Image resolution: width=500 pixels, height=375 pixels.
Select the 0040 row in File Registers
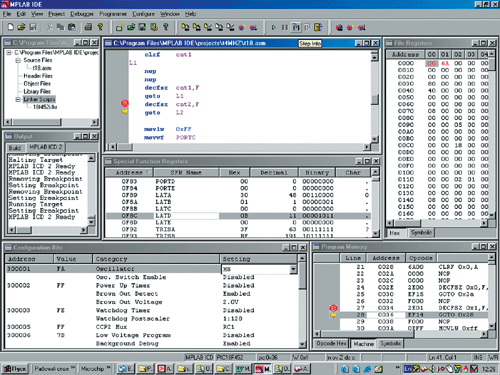438,91
